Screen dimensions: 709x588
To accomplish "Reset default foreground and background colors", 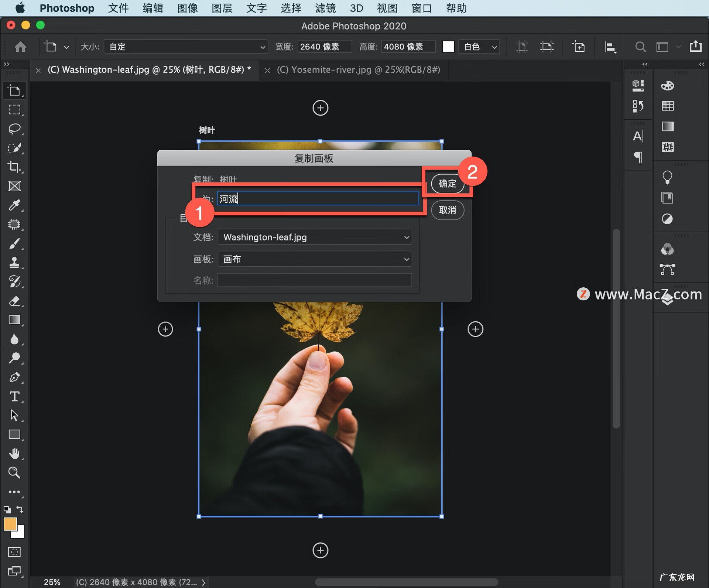I will pos(7,510).
